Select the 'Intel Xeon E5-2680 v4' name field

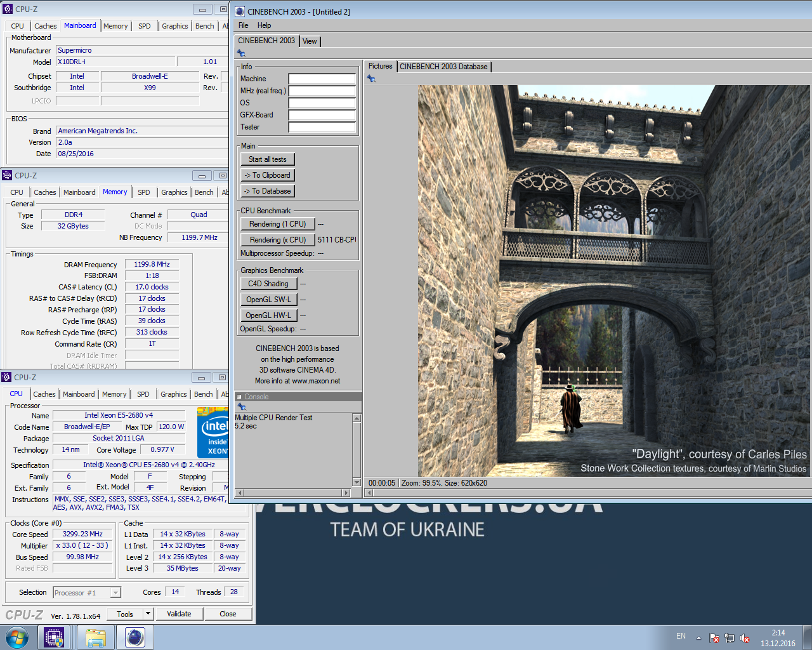click(x=119, y=415)
